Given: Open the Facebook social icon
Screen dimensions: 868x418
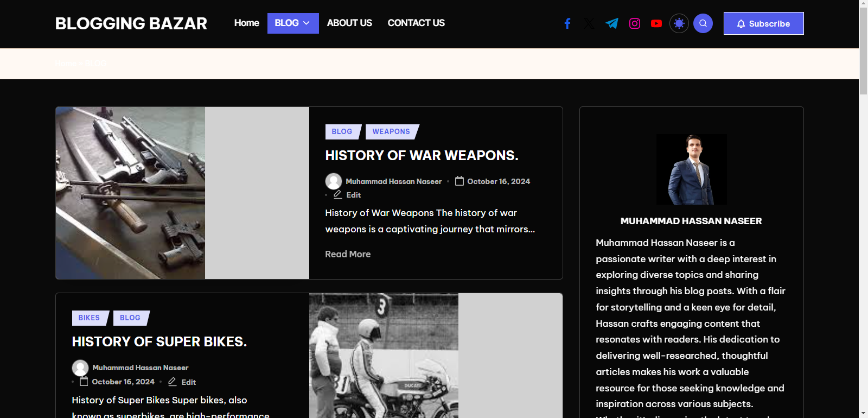Looking at the screenshot, I should pyautogui.click(x=567, y=23).
